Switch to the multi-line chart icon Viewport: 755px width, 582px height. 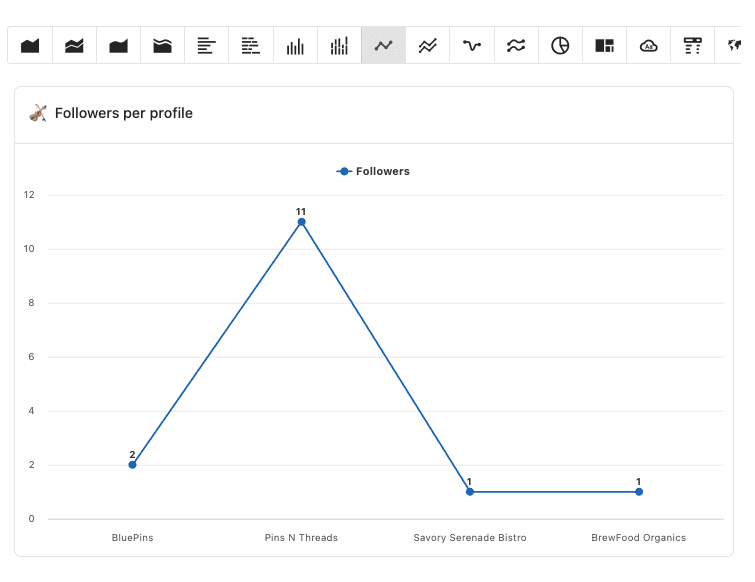coord(427,46)
